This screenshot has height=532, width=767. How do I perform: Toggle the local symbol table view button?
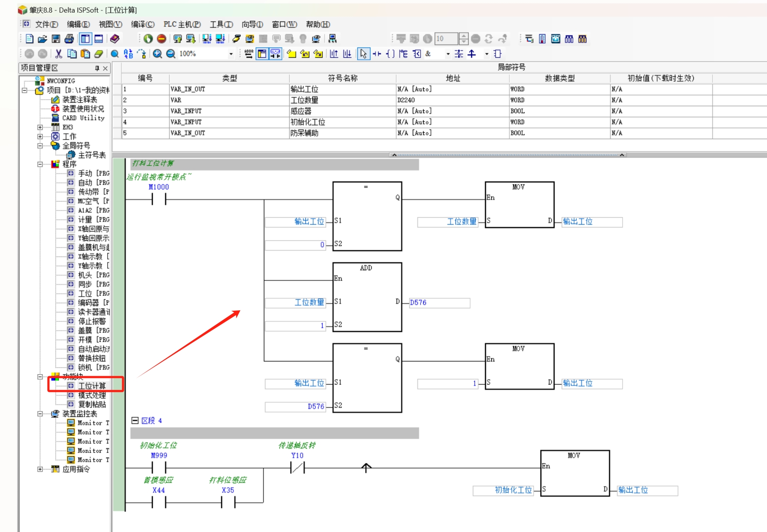(262, 54)
